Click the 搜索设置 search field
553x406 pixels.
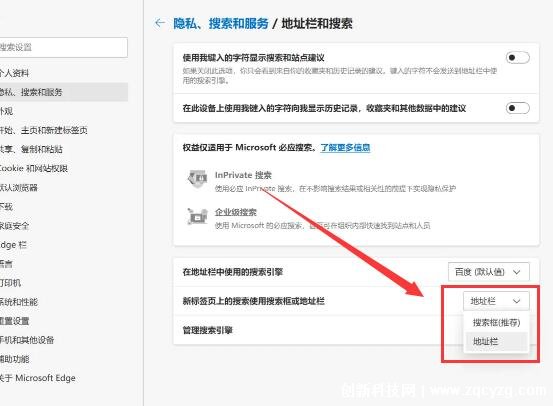[x=63, y=47]
